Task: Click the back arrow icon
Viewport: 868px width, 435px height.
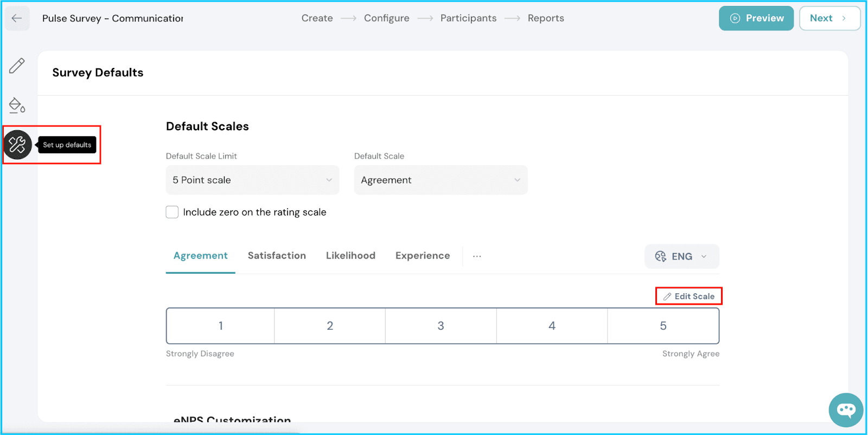Action: [17, 18]
